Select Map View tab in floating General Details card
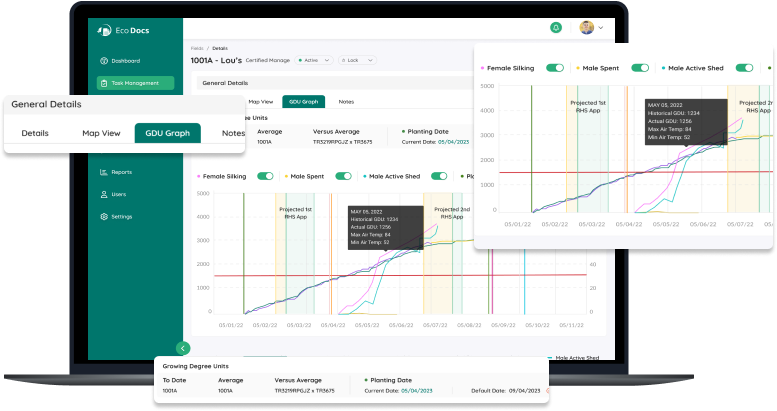This screenshot has width=777, height=411. pyautogui.click(x=101, y=133)
